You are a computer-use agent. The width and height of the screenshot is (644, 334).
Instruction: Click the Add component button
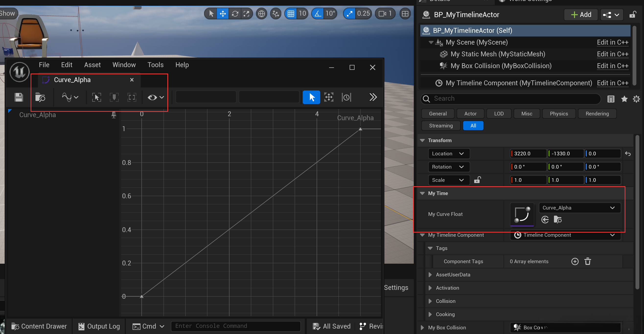pos(581,14)
